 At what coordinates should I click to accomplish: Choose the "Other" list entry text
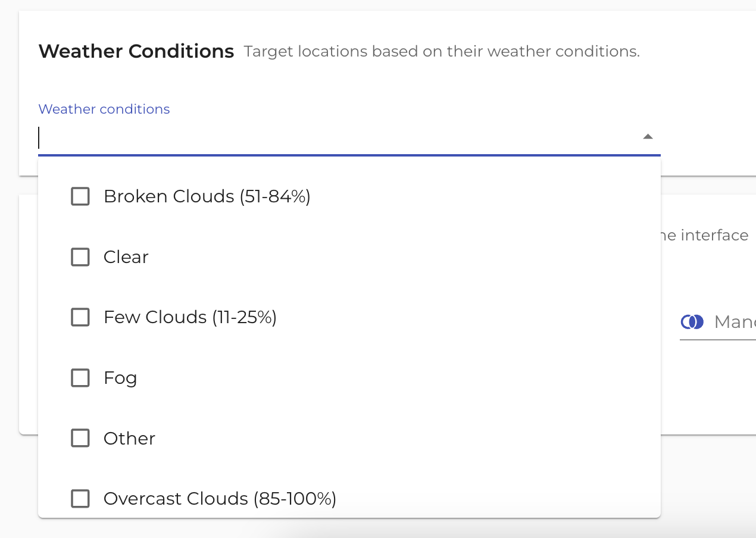129,438
